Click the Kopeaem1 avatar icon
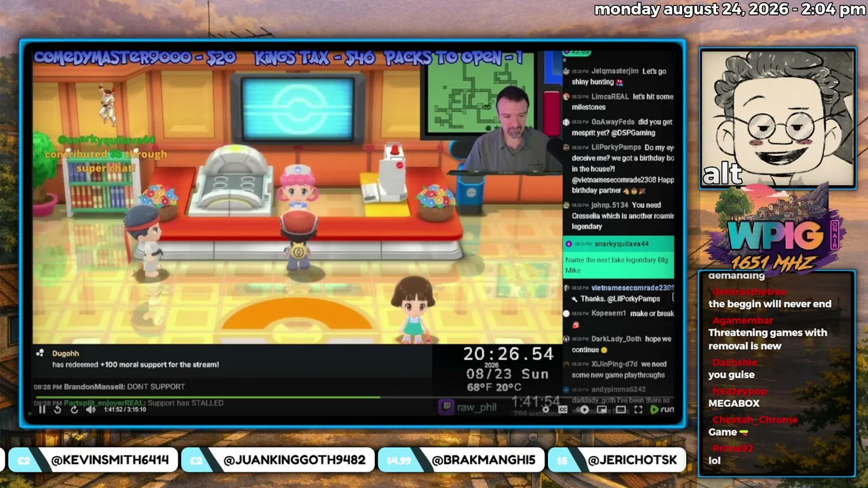868x488 pixels. click(567, 314)
